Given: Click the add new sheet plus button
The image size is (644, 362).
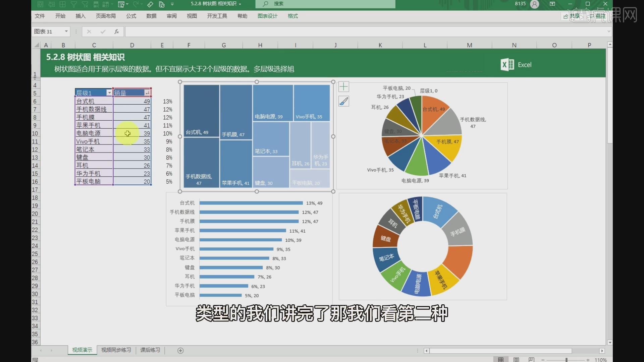Looking at the screenshot, I should tap(180, 351).
